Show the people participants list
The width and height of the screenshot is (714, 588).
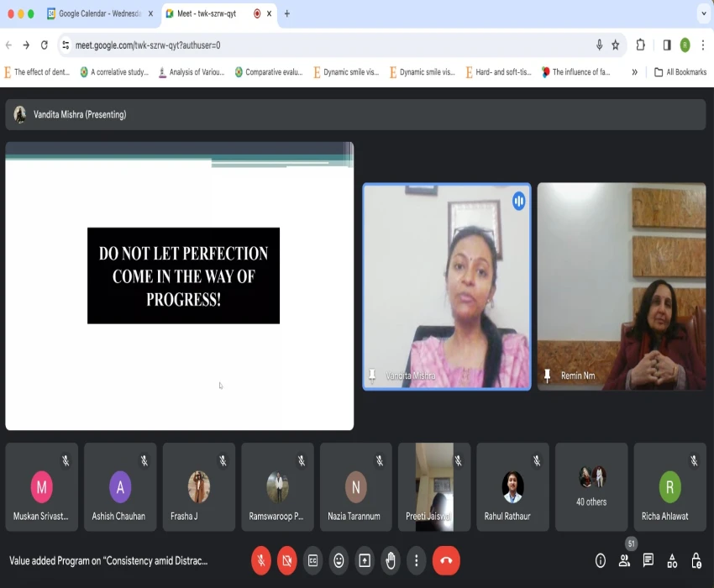(624, 560)
